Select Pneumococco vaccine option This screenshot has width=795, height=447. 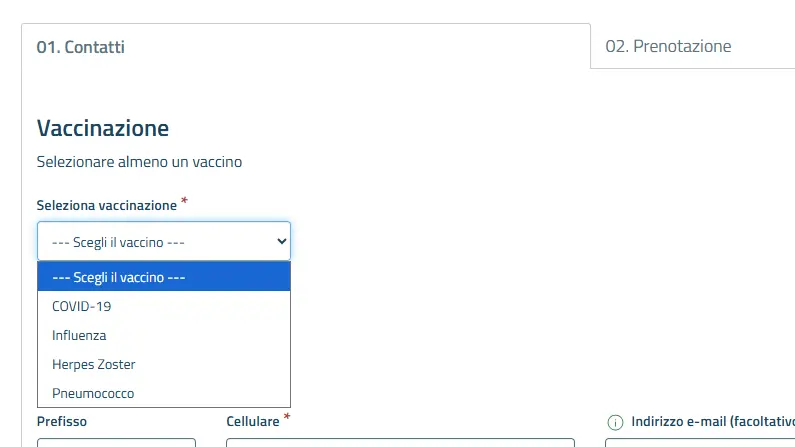coord(93,393)
